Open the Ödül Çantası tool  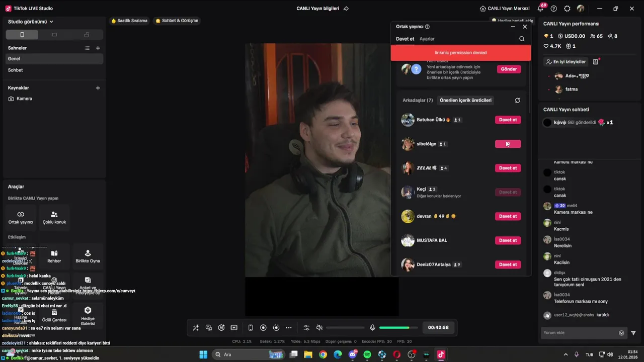[x=54, y=315]
